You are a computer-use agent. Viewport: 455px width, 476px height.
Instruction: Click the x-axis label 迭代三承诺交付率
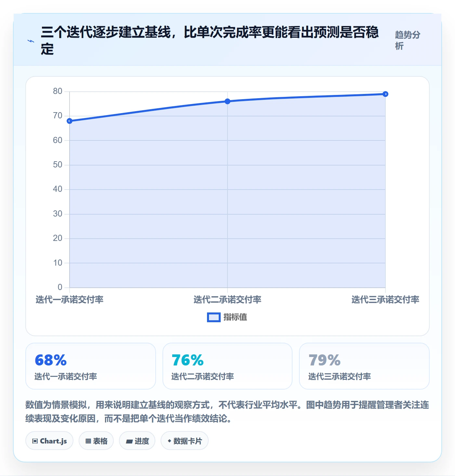click(x=385, y=299)
